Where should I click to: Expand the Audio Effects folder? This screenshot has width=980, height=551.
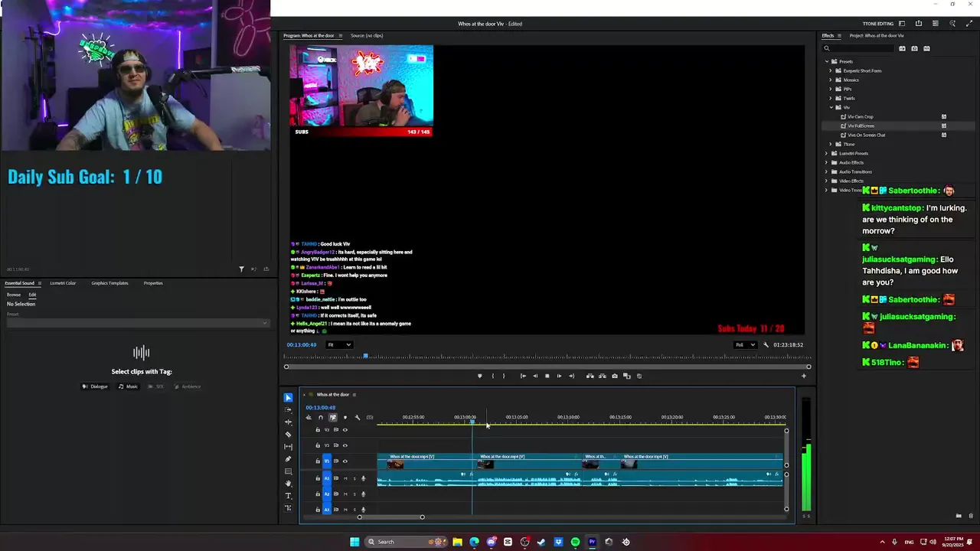click(826, 162)
